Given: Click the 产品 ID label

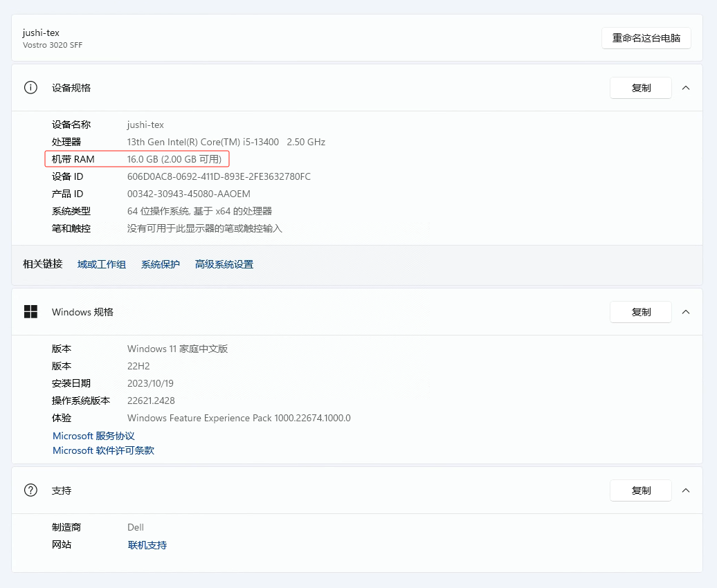Looking at the screenshot, I should click(x=68, y=194).
